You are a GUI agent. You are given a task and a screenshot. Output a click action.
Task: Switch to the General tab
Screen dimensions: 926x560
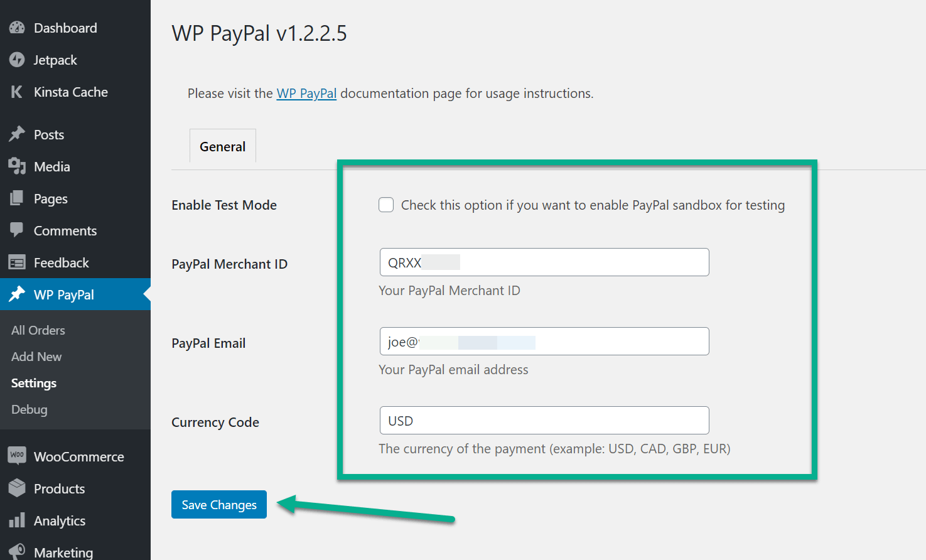coord(222,146)
